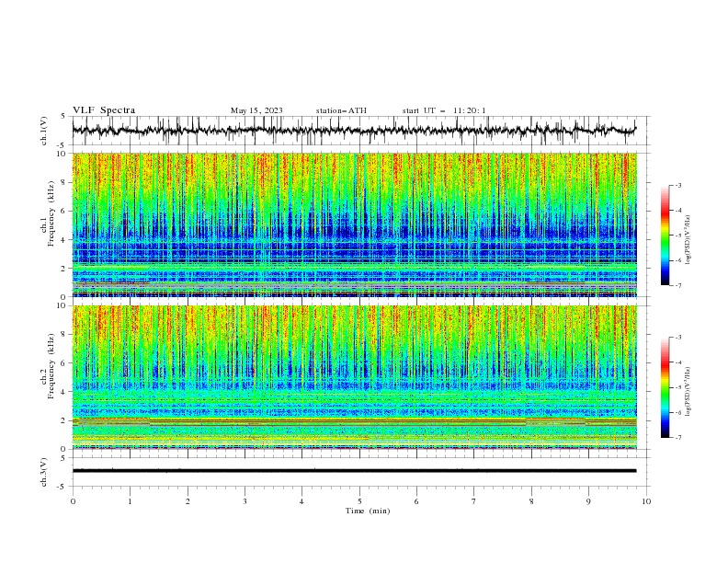This screenshot has width=728, height=563.
Task: Click the ch.1 voltage waveform trace
Action: tap(354, 131)
